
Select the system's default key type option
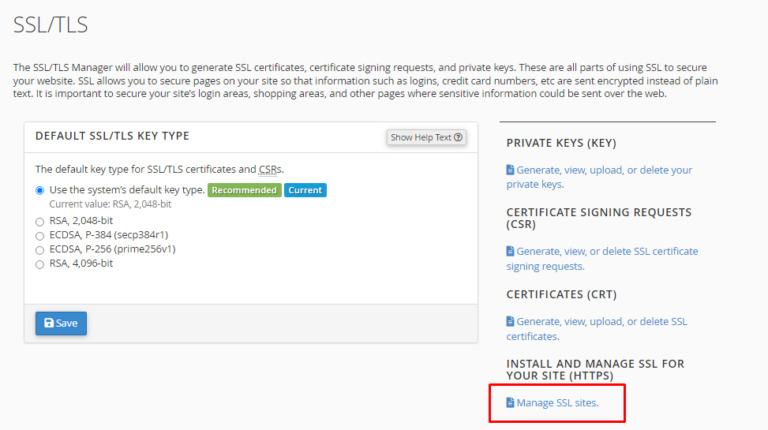(40, 190)
